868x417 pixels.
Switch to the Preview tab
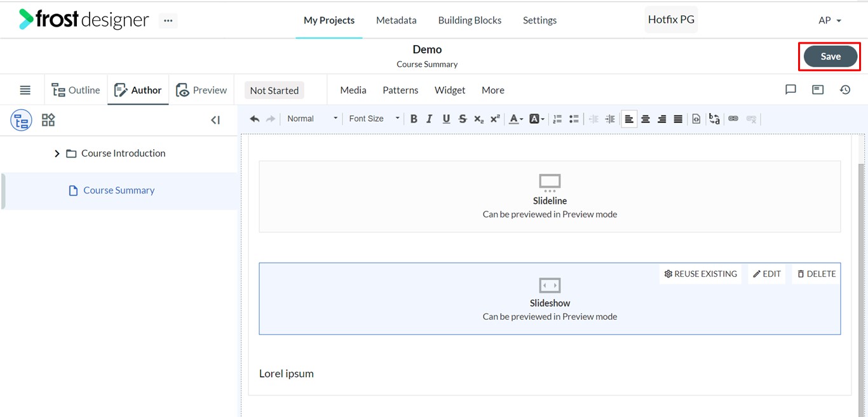(x=201, y=90)
